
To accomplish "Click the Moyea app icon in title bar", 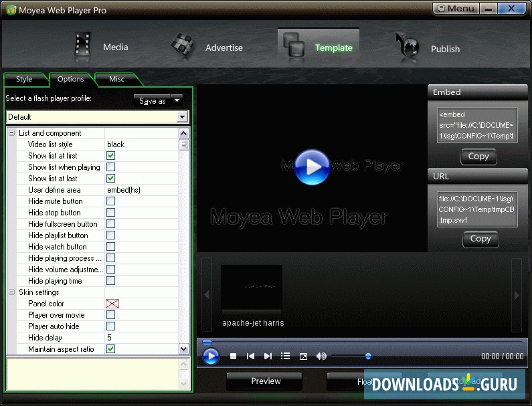I will (11, 10).
